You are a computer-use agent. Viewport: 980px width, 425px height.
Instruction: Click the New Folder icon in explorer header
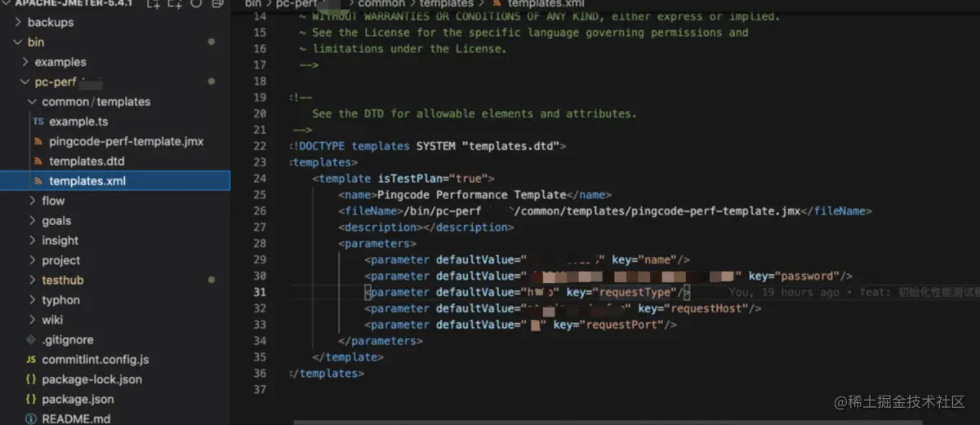[175, 4]
